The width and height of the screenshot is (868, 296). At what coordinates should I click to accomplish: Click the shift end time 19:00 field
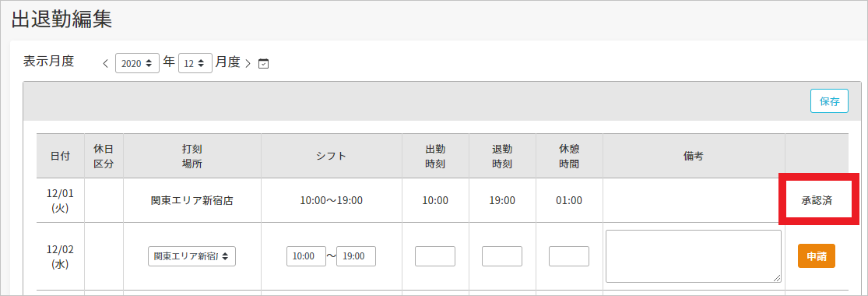click(356, 256)
